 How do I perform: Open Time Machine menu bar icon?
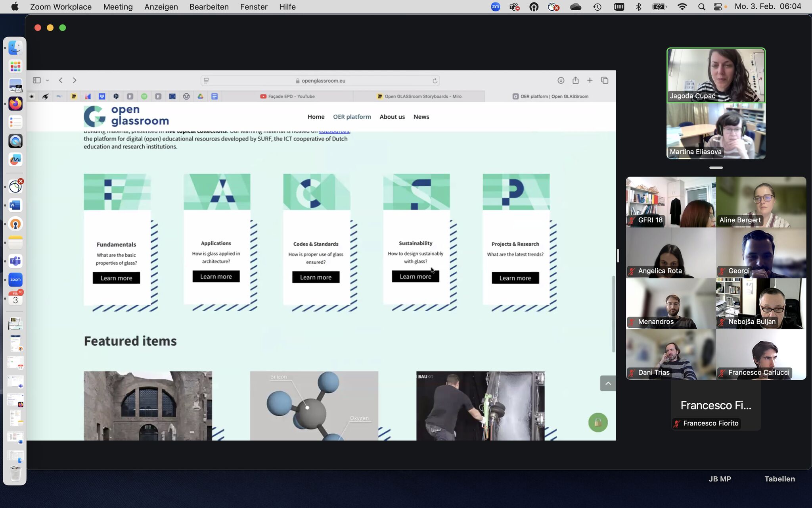(598, 7)
